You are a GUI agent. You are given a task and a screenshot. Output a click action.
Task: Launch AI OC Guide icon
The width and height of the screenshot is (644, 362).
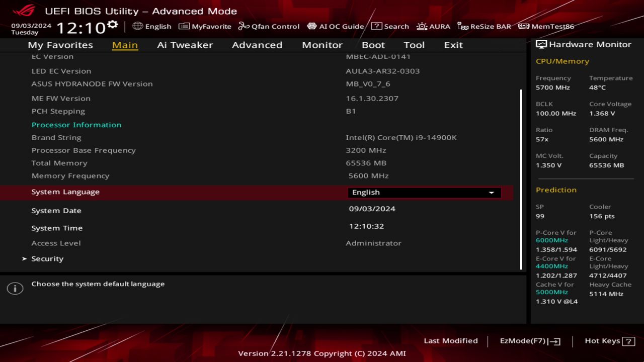(311, 26)
